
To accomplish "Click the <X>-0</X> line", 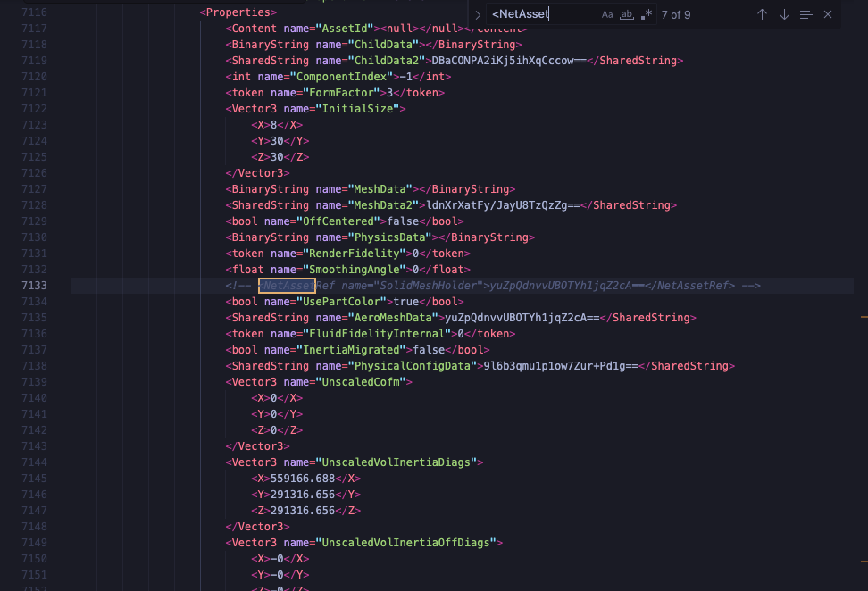I will click(280, 558).
